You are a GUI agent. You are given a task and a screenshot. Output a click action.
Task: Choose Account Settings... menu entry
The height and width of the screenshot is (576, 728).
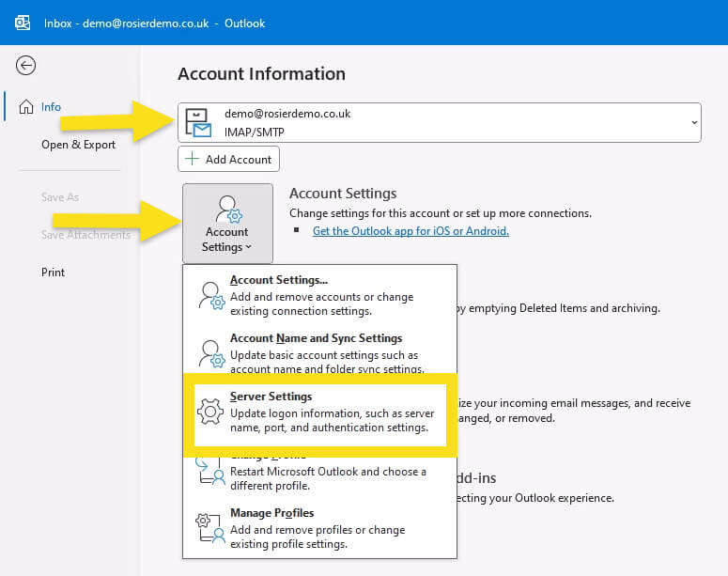tap(320, 295)
